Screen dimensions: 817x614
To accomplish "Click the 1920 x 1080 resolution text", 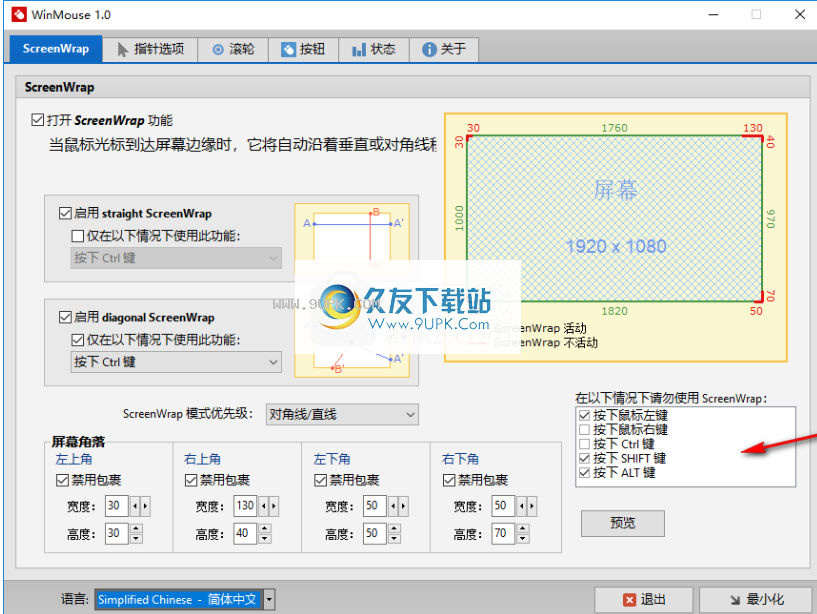I will pyautogui.click(x=616, y=247).
